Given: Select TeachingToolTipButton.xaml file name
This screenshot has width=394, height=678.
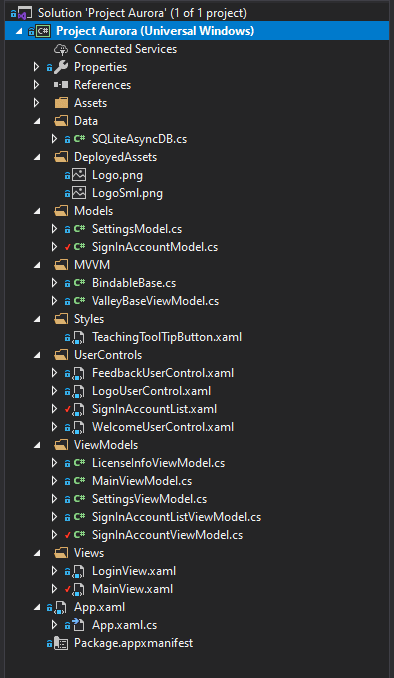Looking at the screenshot, I should click(x=167, y=337).
